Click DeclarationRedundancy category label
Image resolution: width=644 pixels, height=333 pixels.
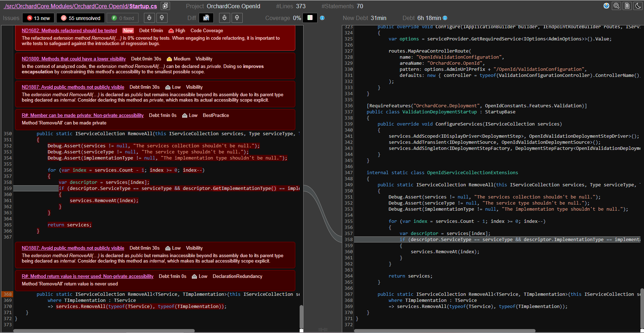pos(237,276)
